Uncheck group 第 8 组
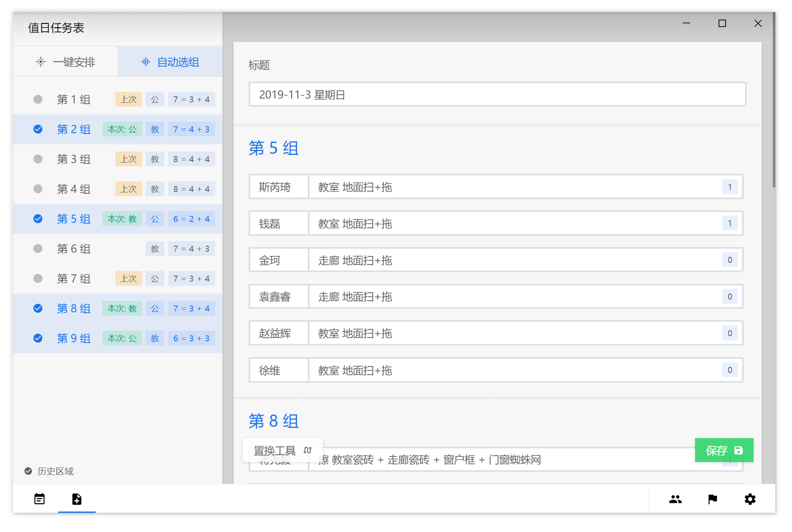The width and height of the screenshot is (792, 532). [38, 308]
